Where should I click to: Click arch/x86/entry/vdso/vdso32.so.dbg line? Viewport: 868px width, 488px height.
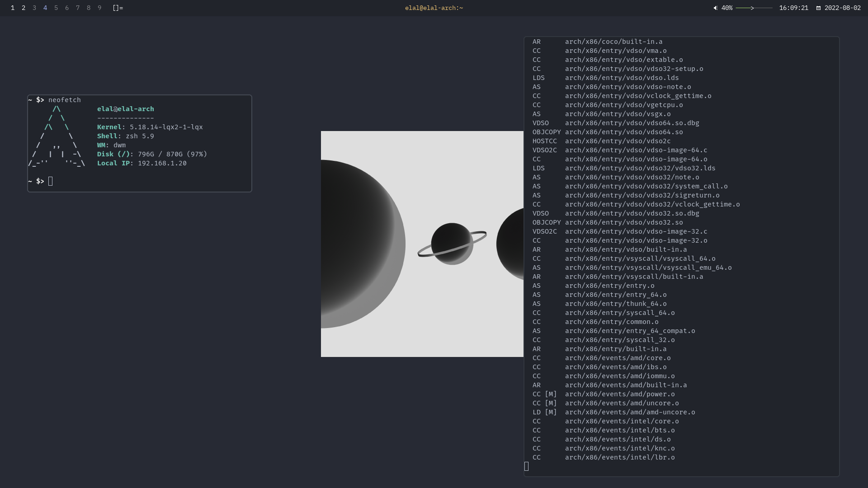[616, 213]
